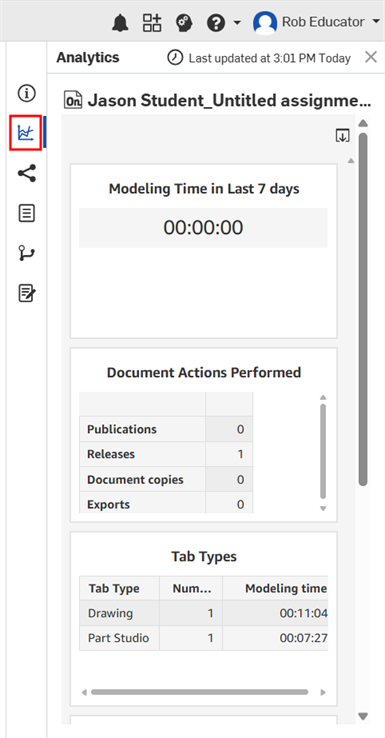The height and width of the screenshot is (738, 385).
Task: Click the Jason Student_Untitled assignment title
Action: [229, 100]
